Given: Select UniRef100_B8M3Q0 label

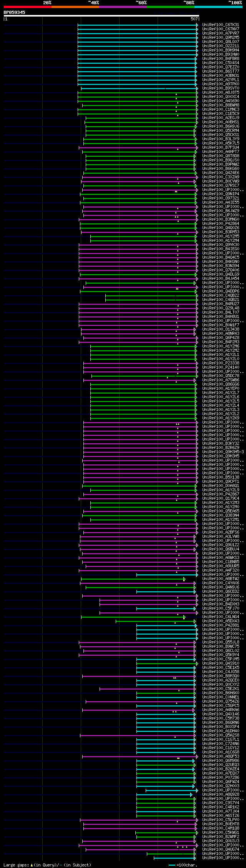Looking at the screenshot, I should tap(221, 676).
